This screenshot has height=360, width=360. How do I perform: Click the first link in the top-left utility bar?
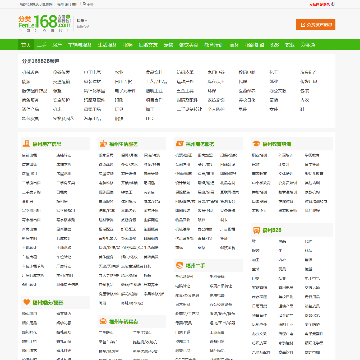[x=36, y=4]
